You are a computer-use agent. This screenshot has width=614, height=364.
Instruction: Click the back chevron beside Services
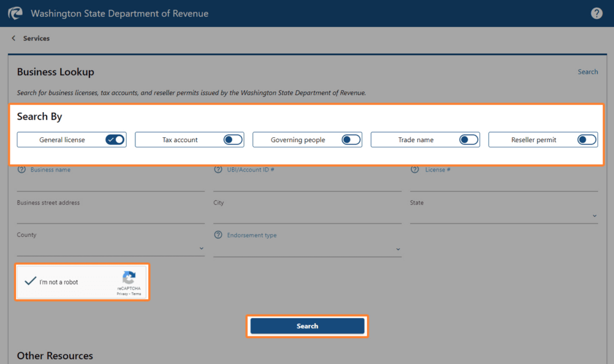point(13,38)
